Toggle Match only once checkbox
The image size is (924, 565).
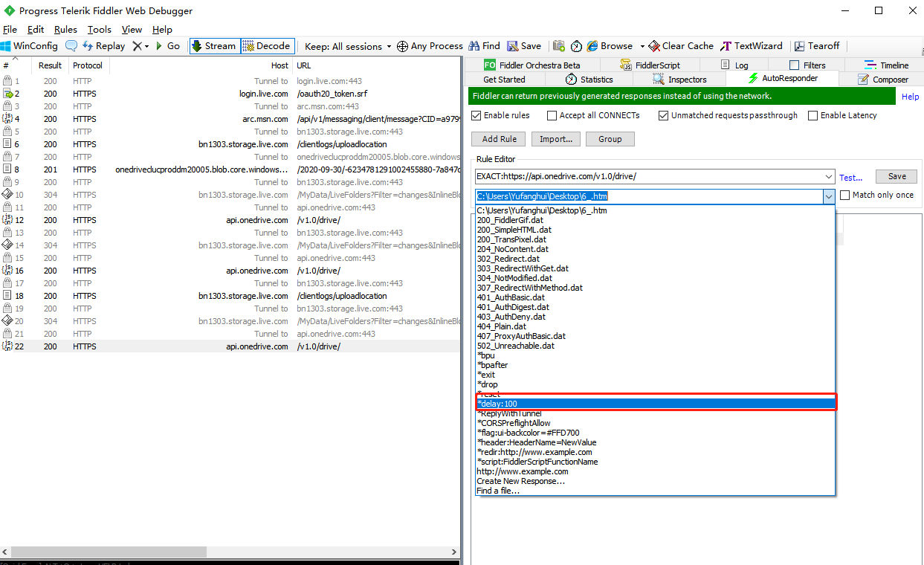(845, 195)
